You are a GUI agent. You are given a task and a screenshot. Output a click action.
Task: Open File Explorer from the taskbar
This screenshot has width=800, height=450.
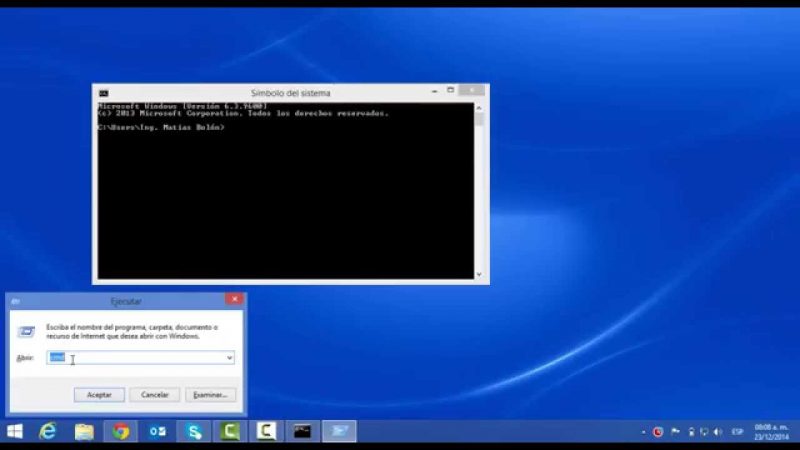(84, 431)
